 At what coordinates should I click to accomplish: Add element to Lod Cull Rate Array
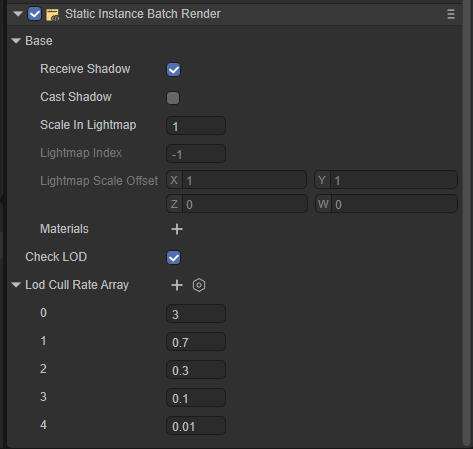(x=177, y=285)
